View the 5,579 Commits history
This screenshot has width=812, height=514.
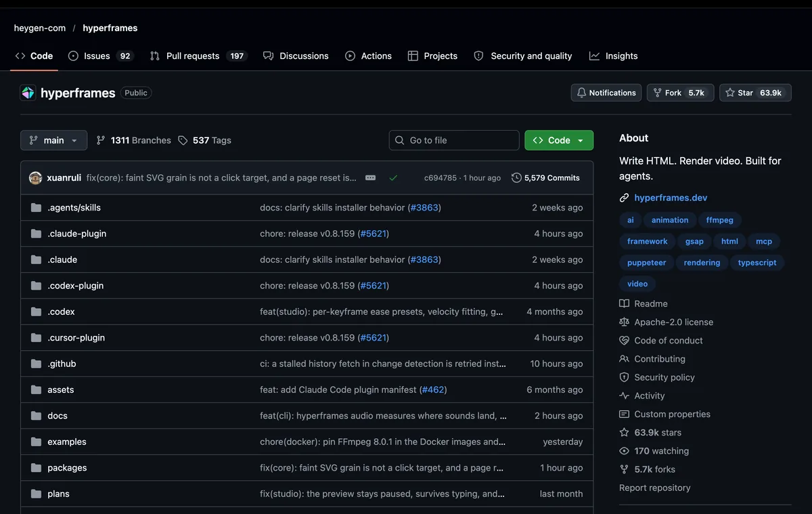[x=545, y=178]
